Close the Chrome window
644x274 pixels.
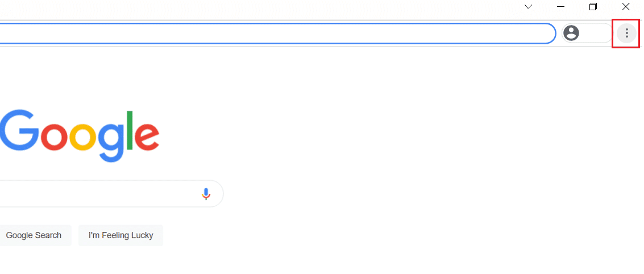pos(626,7)
